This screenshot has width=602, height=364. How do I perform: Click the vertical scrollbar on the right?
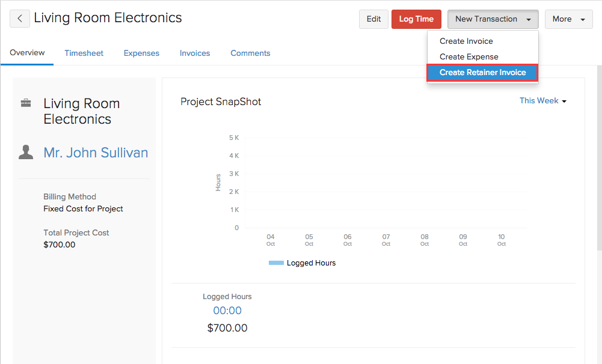pyautogui.click(x=600, y=157)
